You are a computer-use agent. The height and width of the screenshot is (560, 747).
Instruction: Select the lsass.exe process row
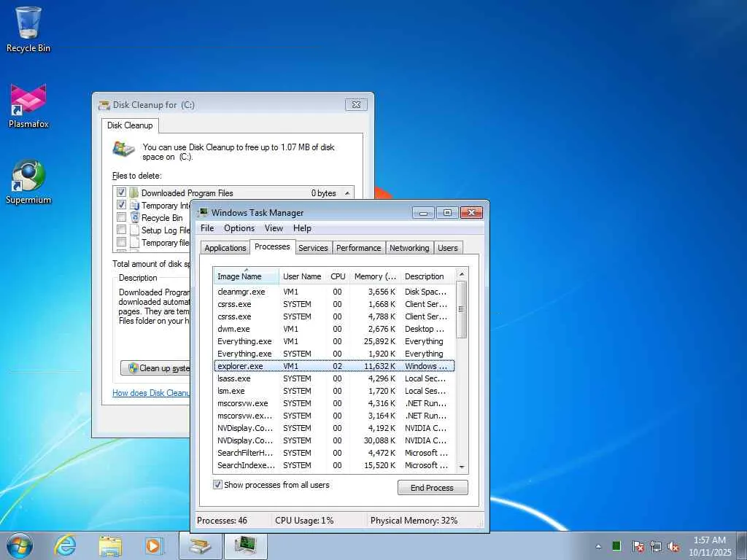point(333,378)
